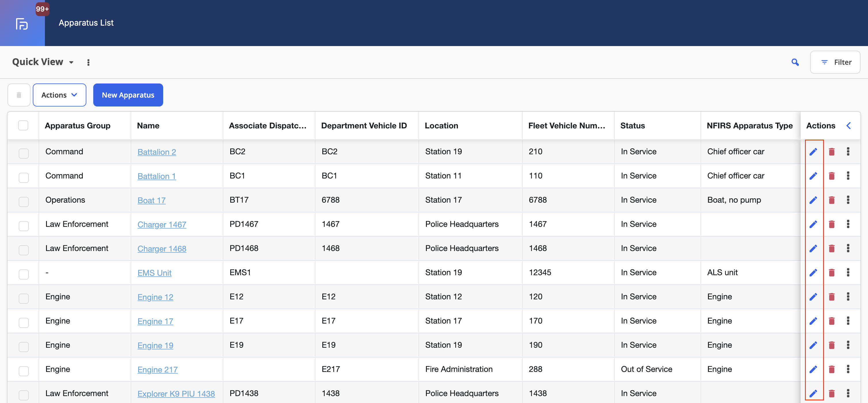The height and width of the screenshot is (403, 868).
Task: Edit the Battalion 2 apparatus with pencil icon
Action: pos(813,152)
